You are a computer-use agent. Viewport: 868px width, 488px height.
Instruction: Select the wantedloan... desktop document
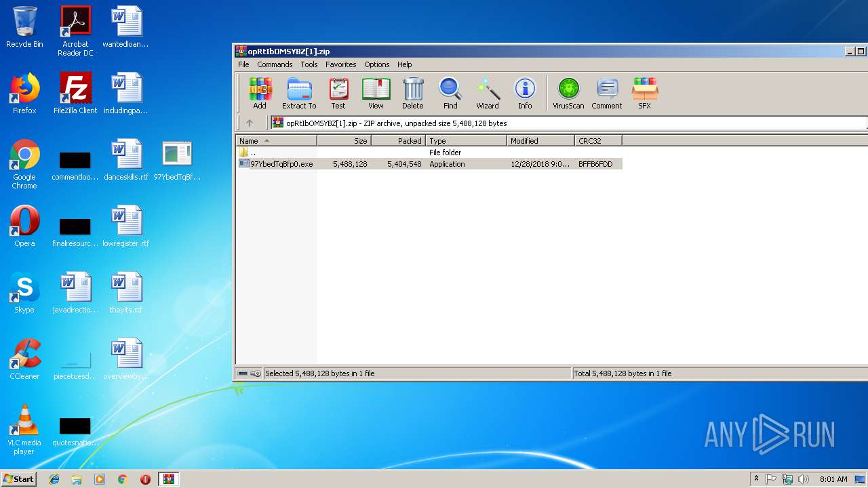(x=126, y=27)
